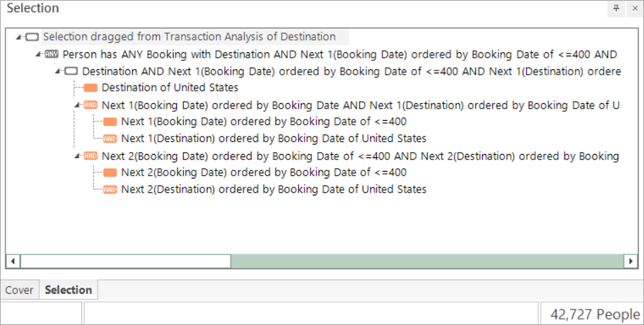The height and width of the screenshot is (325, 644).
Task: Click the AND icon on Next 2(Booking Date) group
Action: tap(90, 156)
